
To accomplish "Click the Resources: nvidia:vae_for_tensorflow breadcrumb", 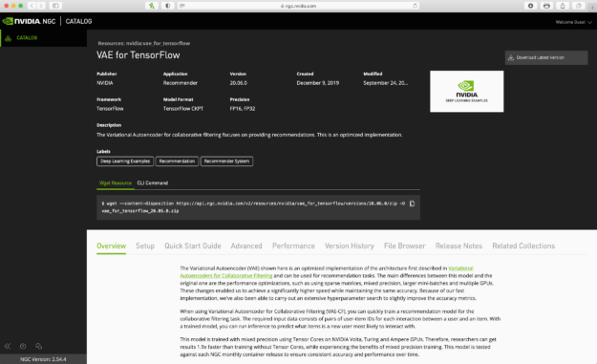I will point(144,43).
